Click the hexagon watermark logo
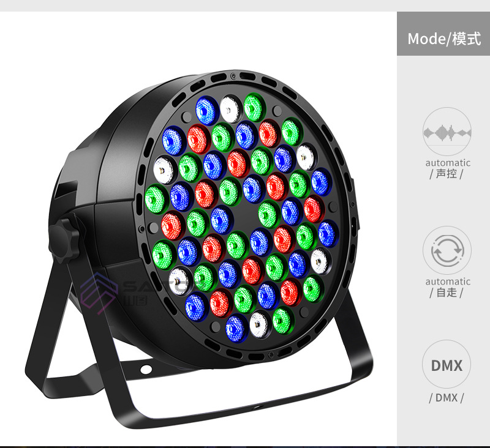This screenshot has height=448, width=490. 99,293
